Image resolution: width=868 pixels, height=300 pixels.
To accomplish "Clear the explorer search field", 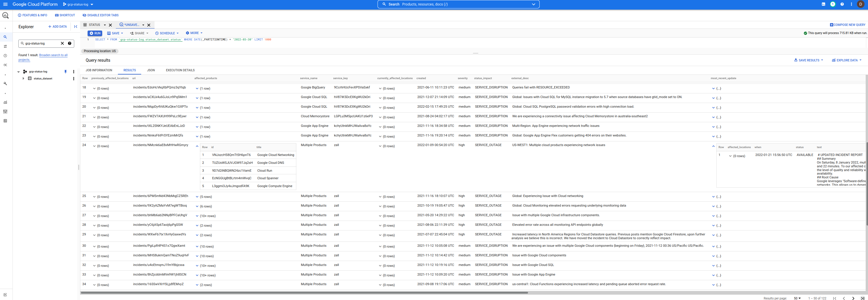I will 62,43.
